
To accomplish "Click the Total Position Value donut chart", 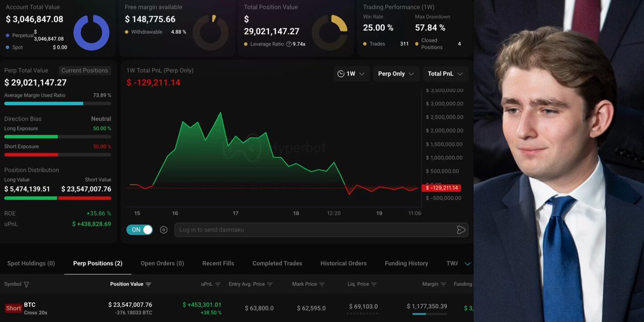I will point(330,33).
